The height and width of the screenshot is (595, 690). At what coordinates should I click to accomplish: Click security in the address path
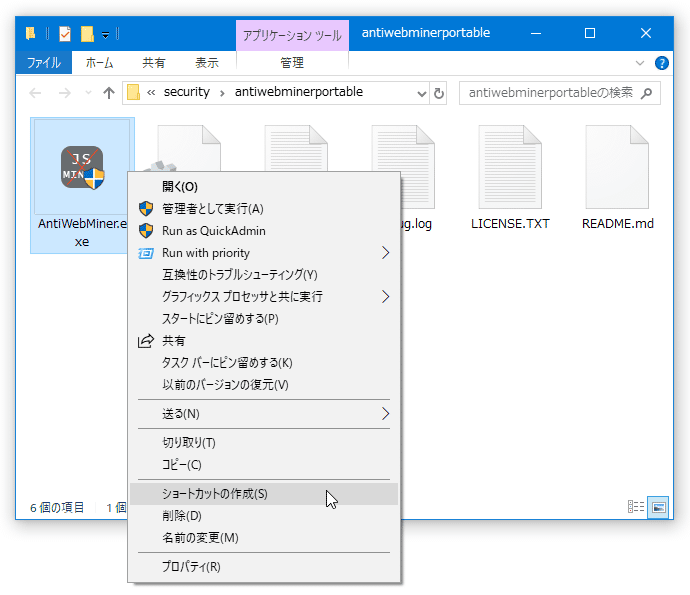[187, 92]
